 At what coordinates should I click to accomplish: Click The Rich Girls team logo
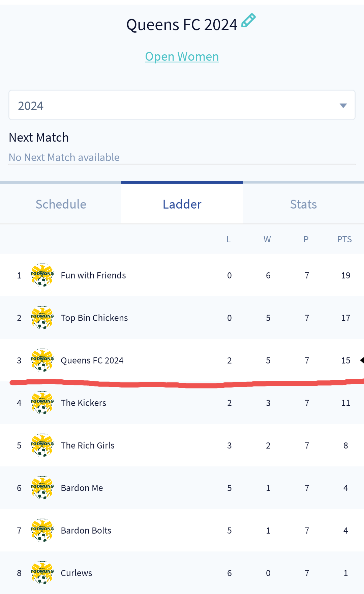coord(42,445)
